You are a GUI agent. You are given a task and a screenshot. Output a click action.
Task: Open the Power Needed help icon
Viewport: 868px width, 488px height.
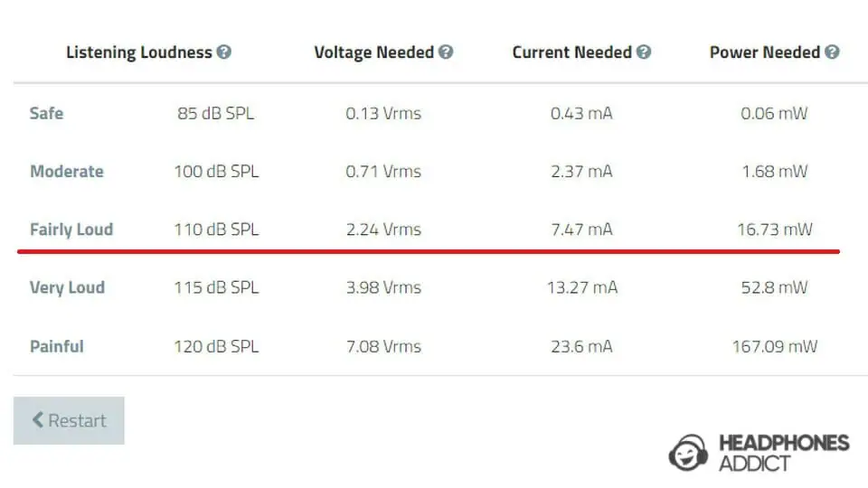pos(832,52)
